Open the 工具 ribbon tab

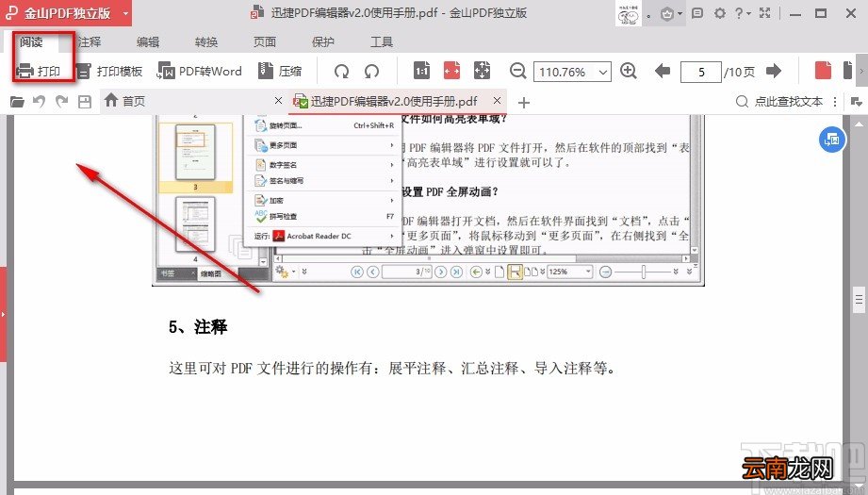382,42
